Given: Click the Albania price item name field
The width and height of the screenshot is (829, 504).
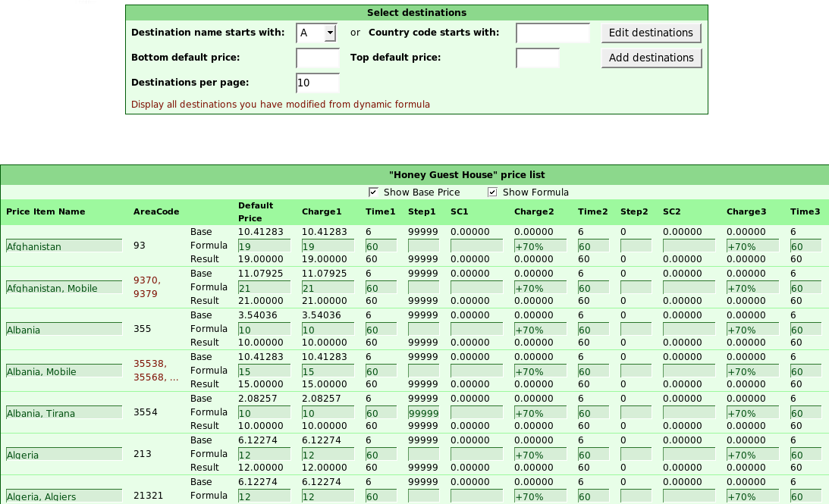Looking at the screenshot, I should 64,329.
